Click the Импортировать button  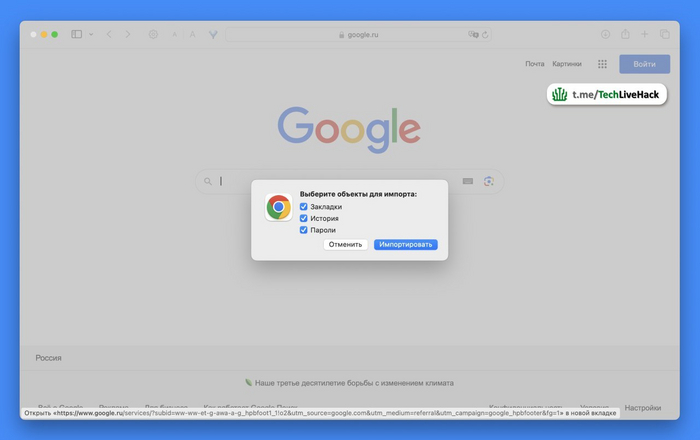click(406, 245)
